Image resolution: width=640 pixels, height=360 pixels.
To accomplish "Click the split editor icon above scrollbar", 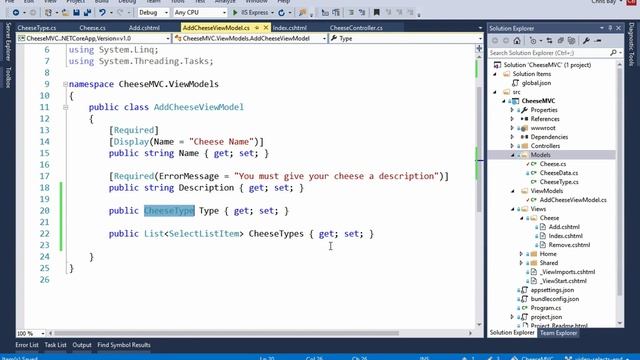I will tap(479, 49).
